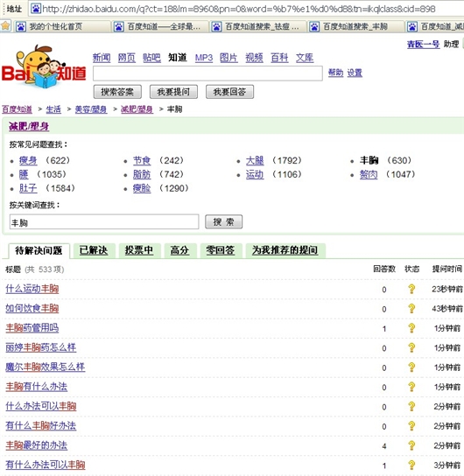Click 减肥/塑身 breadcrumb link
464x476 pixels.
(137, 109)
